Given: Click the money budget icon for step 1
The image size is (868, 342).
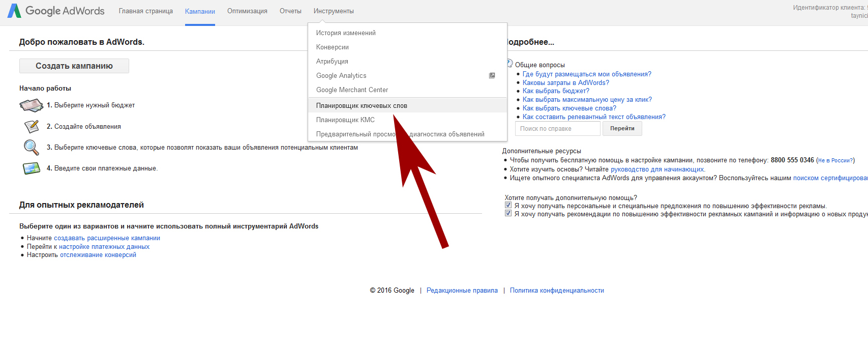Looking at the screenshot, I should click(x=32, y=105).
